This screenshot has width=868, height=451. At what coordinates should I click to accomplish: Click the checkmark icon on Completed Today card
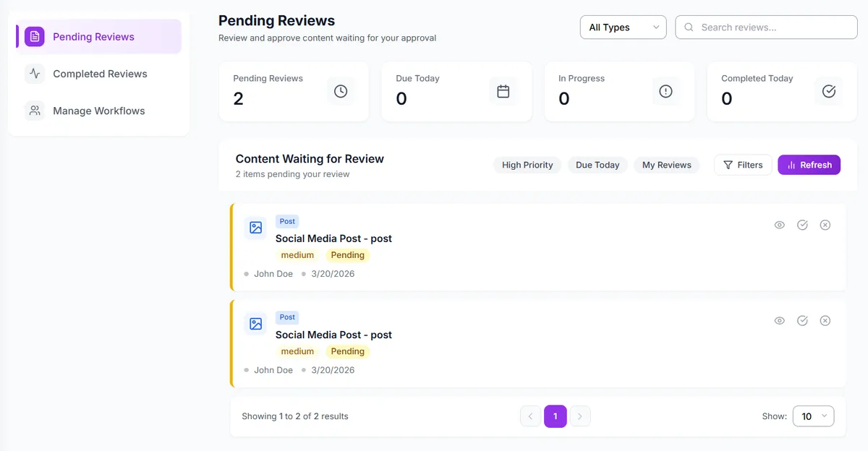point(828,90)
